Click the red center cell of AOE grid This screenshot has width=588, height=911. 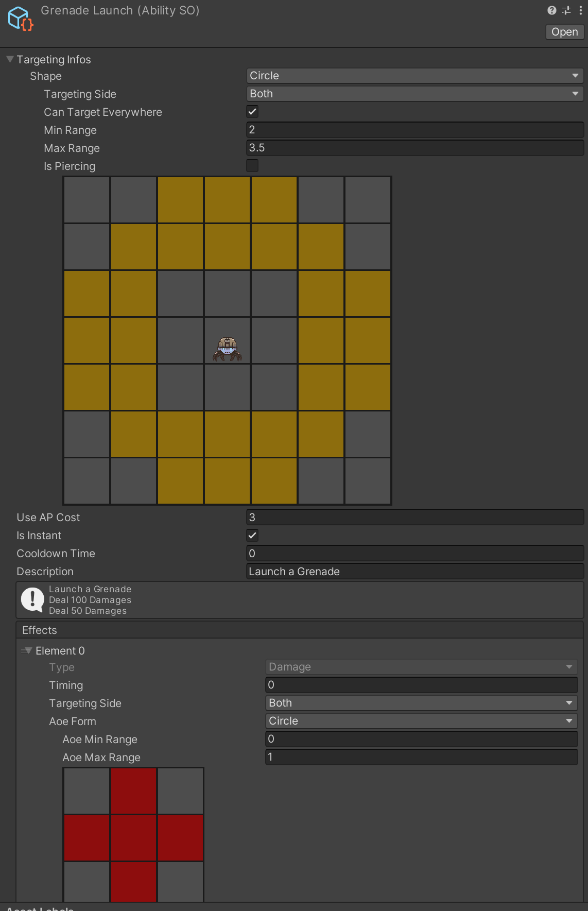click(x=133, y=838)
